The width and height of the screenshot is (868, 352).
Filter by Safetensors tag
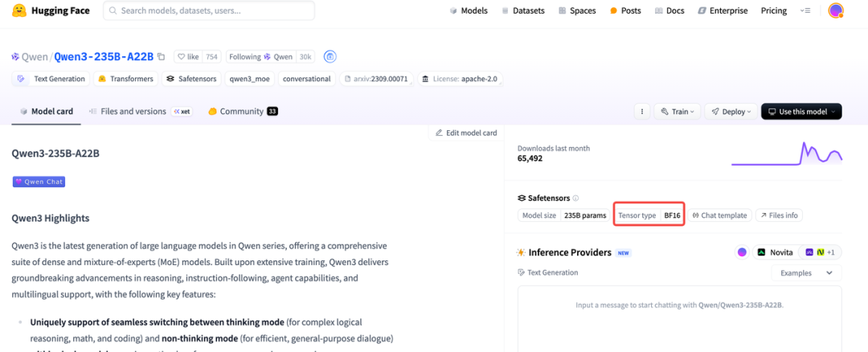pos(191,79)
